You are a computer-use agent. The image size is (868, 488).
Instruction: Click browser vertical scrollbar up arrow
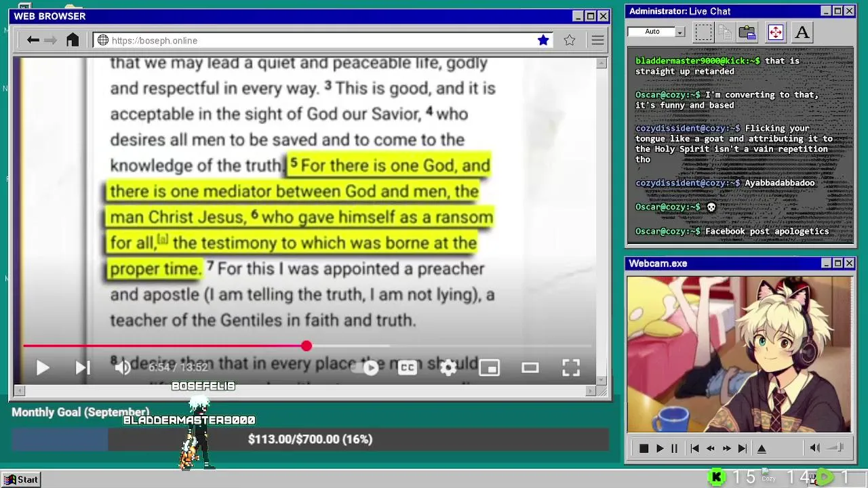point(601,63)
